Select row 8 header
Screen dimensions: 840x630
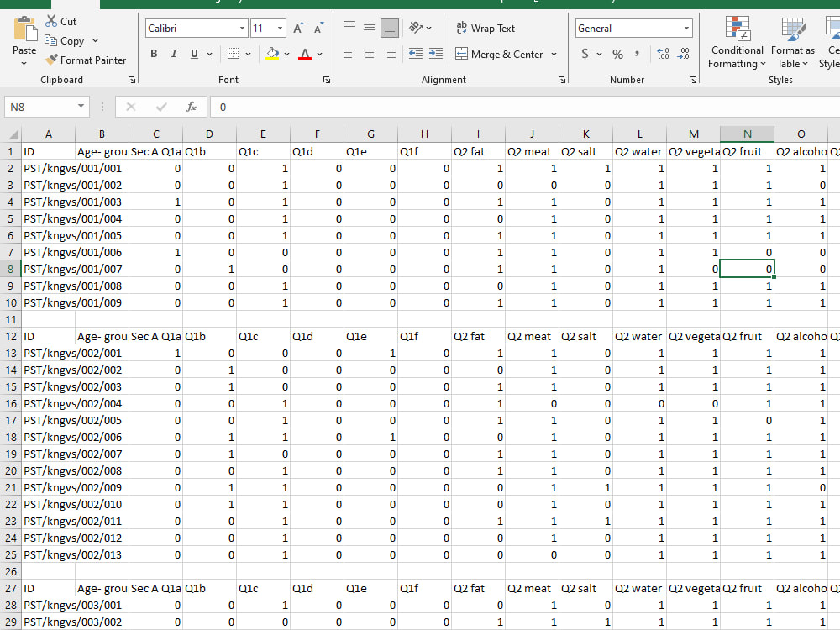tap(10, 269)
